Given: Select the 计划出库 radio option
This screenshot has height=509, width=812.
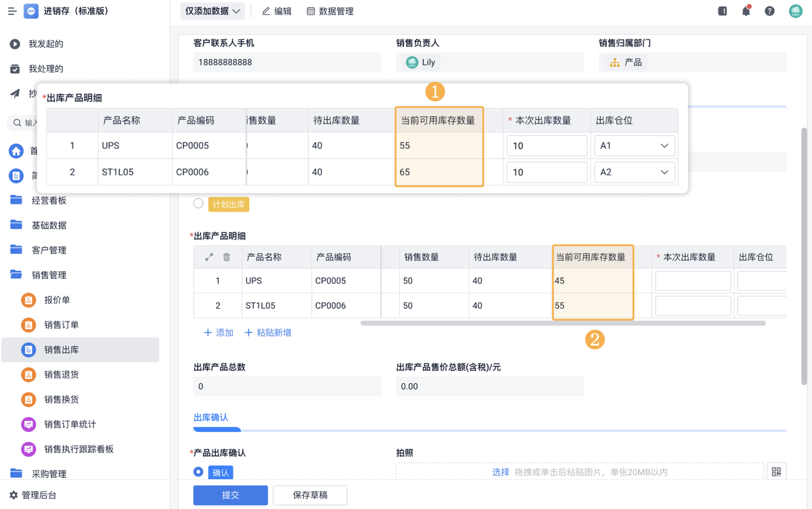Looking at the screenshot, I should point(198,203).
